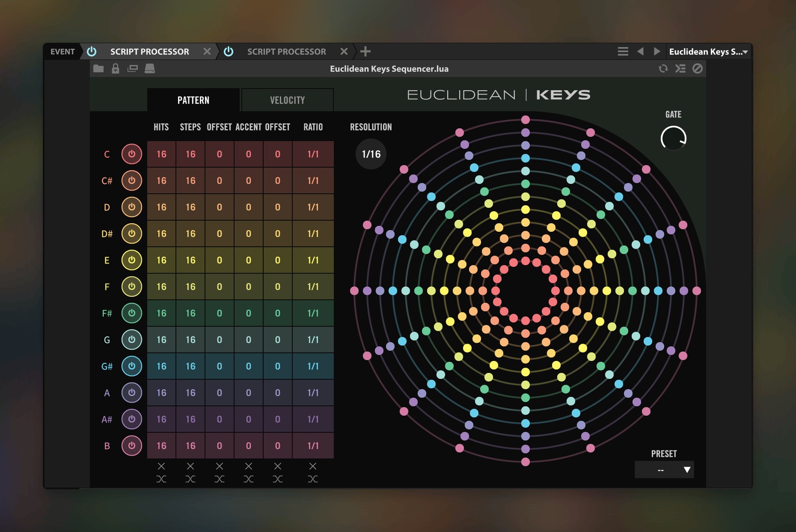Click the G# row HITS value
This screenshot has width=796, height=532.
(161, 366)
